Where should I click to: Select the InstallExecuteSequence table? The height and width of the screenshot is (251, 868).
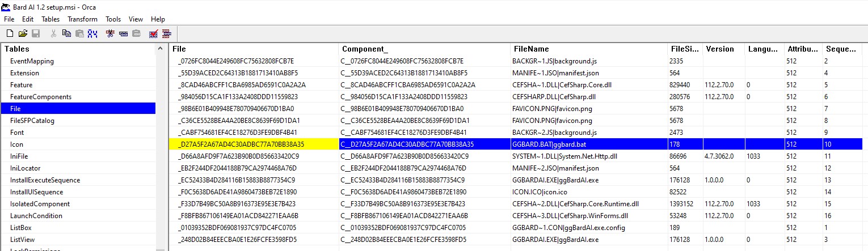45,180
